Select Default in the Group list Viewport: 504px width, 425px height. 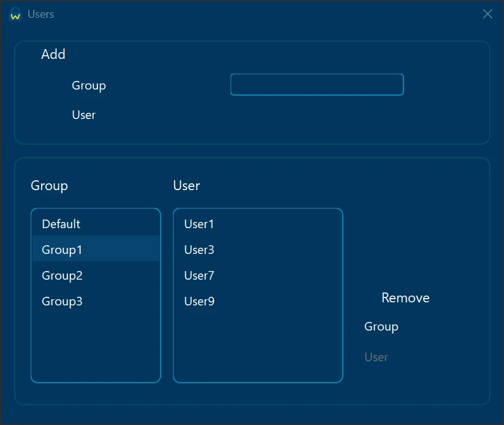coord(96,224)
